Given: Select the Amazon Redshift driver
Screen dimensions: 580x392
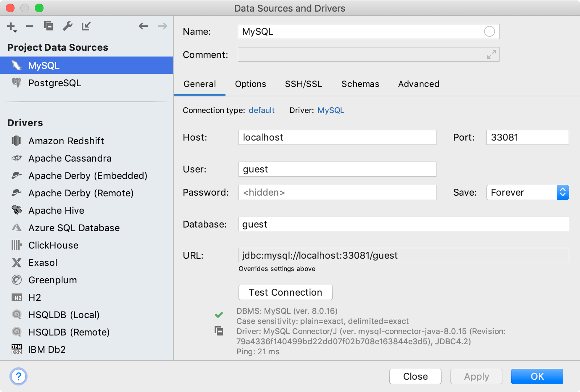Looking at the screenshot, I should pyautogui.click(x=66, y=141).
